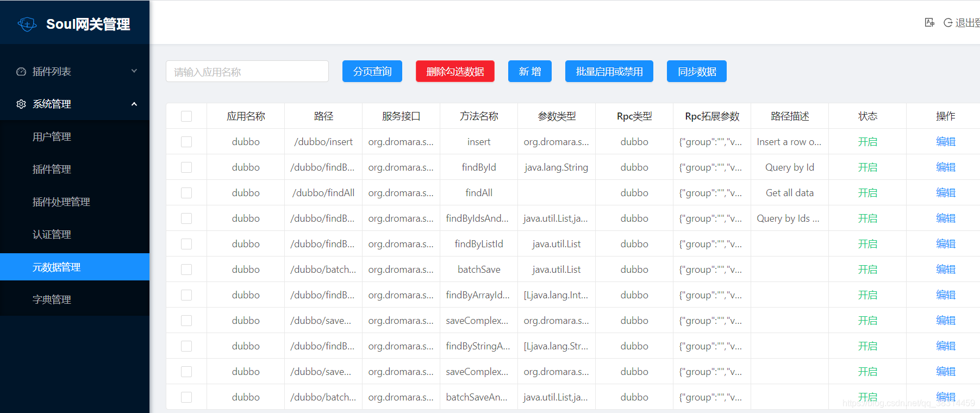Viewport: 980px width, 413px height.
Task: Click the 'Query by Id' description cell
Action: pyautogui.click(x=790, y=167)
